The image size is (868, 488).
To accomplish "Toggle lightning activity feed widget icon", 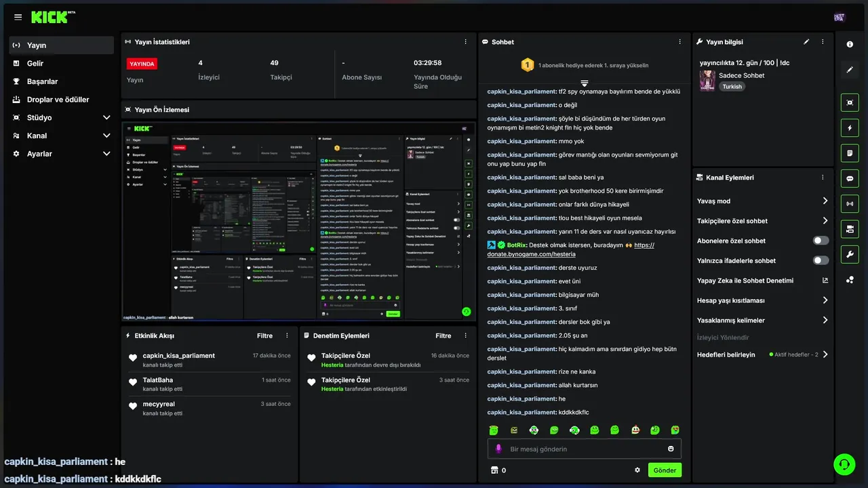I will [x=850, y=127].
